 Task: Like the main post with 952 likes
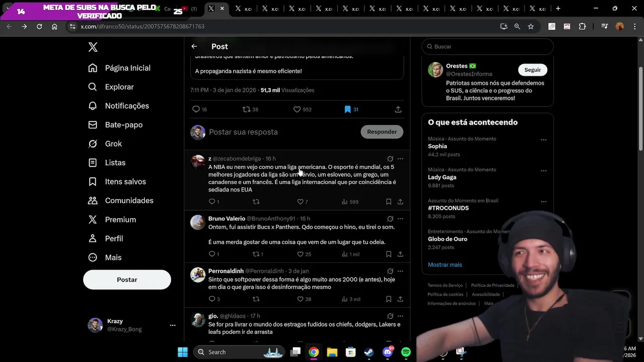click(302, 109)
